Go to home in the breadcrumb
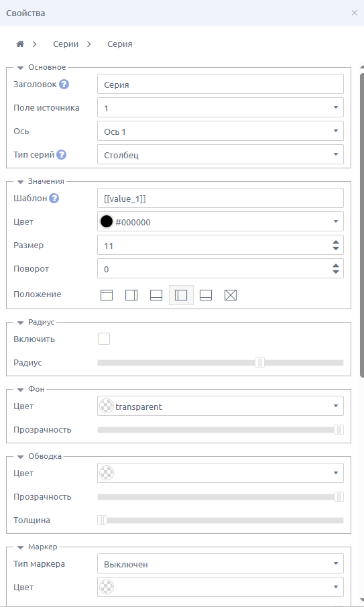The width and height of the screenshot is (364, 607). (20, 44)
